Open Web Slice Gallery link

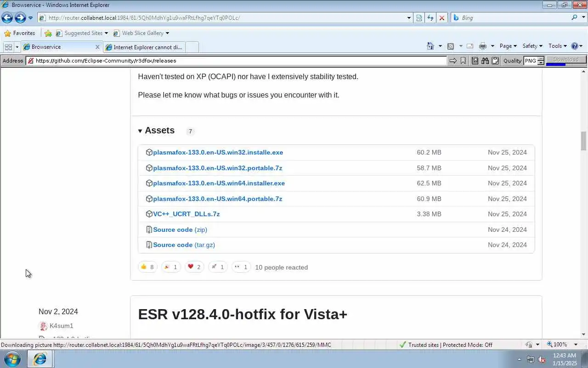141,33
